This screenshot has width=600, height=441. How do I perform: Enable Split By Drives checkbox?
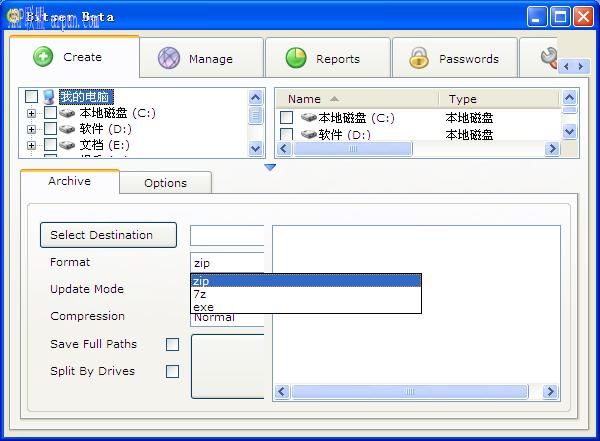pyautogui.click(x=173, y=371)
